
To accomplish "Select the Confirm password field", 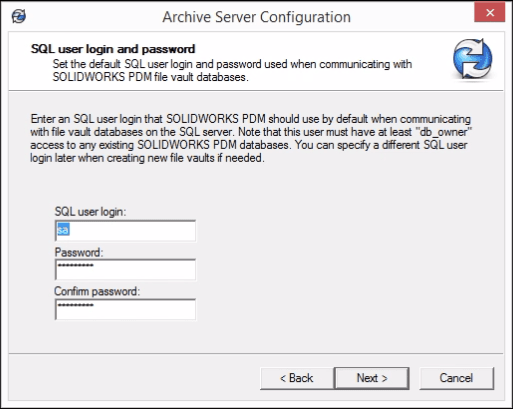I will point(125,309).
